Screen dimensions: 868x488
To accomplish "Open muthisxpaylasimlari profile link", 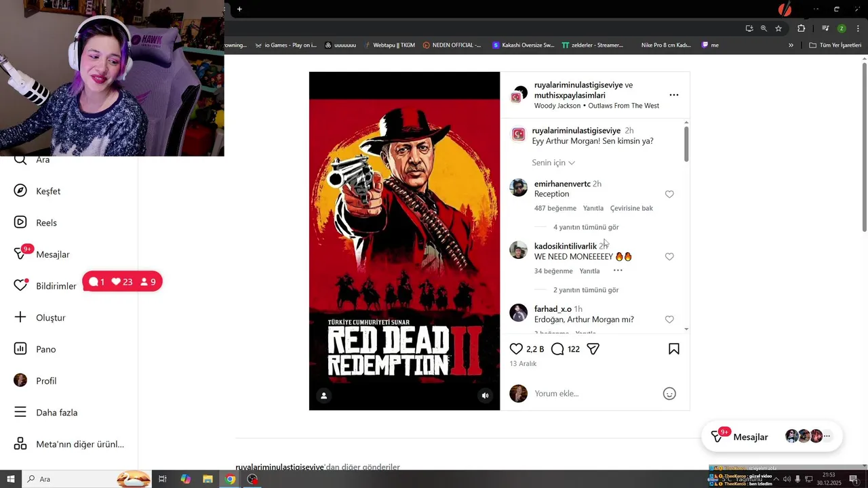I will (570, 96).
